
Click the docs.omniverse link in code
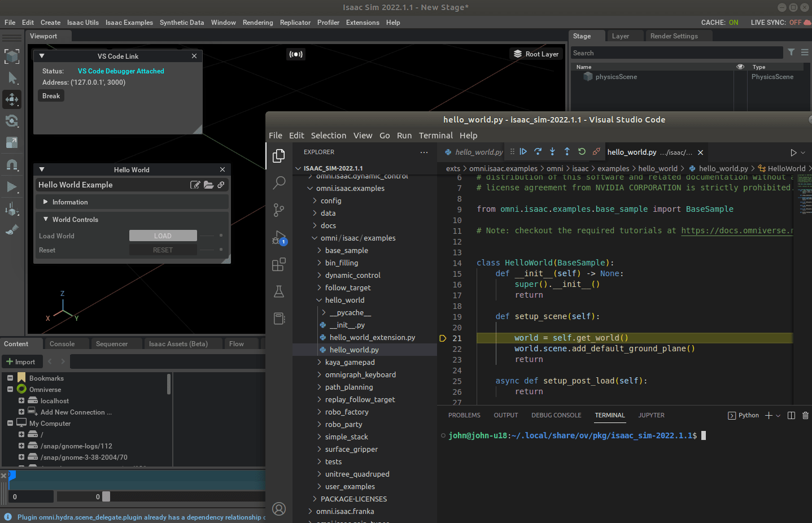737,230
